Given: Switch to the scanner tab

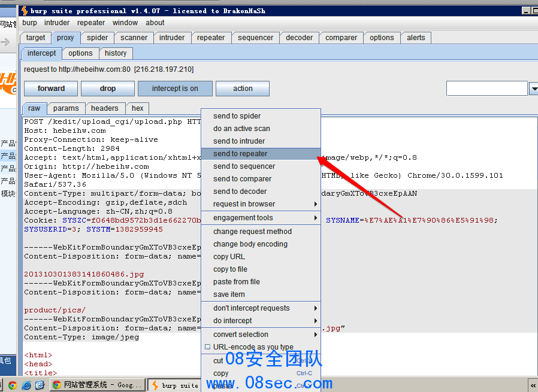Looking at the screenshot, I should click(134, 38).
